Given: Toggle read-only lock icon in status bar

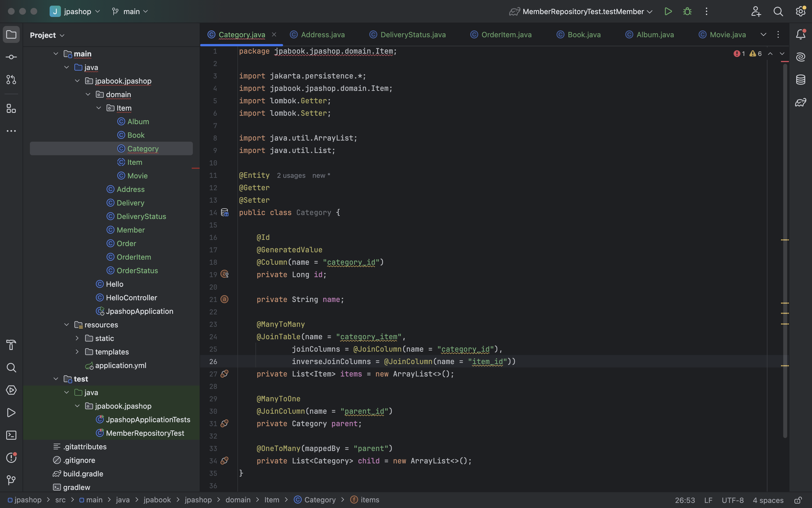Looking at the screenshot, I should [x=798, y=500].
